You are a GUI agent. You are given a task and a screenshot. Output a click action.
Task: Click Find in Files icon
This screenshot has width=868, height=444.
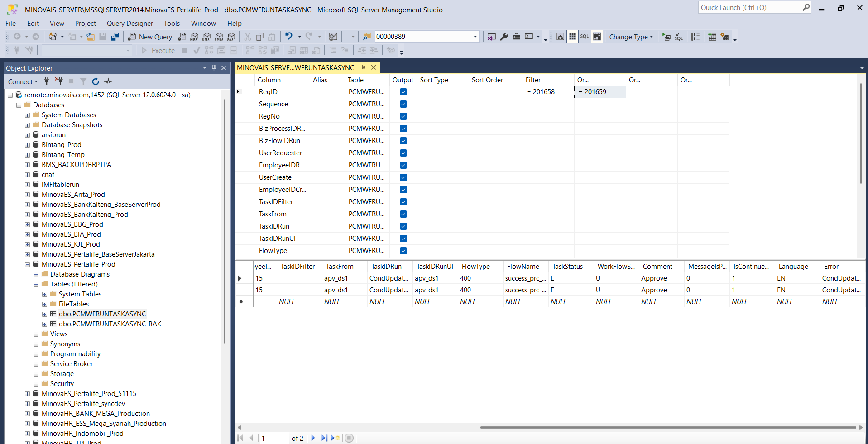[x=367, y=37]
